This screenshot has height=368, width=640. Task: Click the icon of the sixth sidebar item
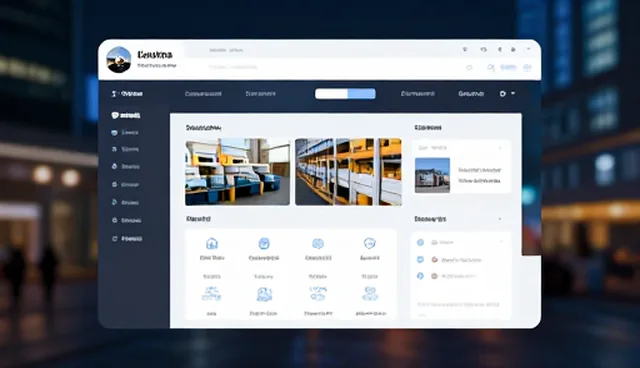pos(114,202)
